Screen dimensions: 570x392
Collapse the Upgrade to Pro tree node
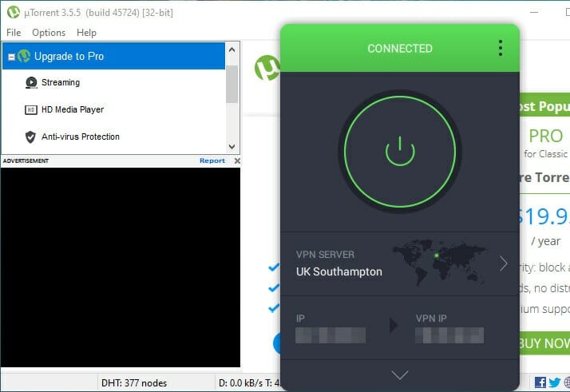pyautogui.click(x=11, y=57)
